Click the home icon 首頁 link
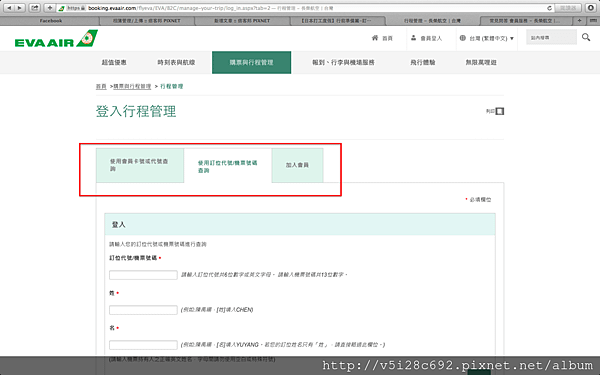This screenshot has width=600, height=375. coord(382,38)
